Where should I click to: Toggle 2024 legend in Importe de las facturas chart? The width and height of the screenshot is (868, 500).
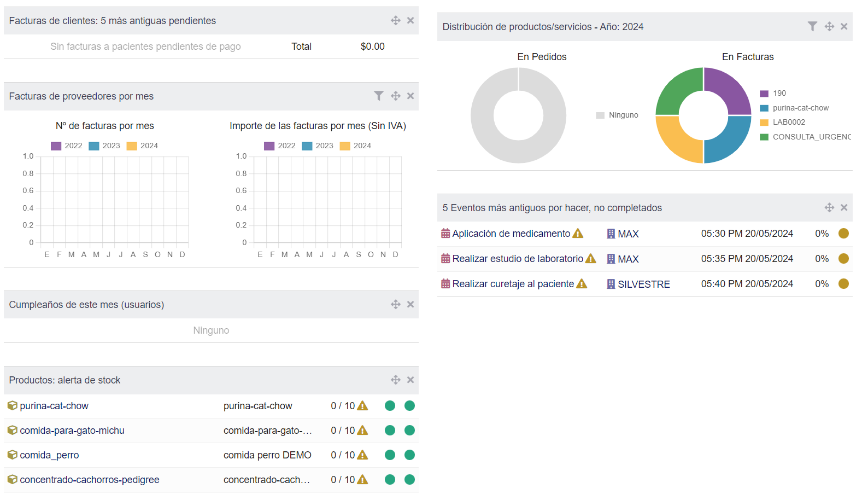(x=355, y=146)
